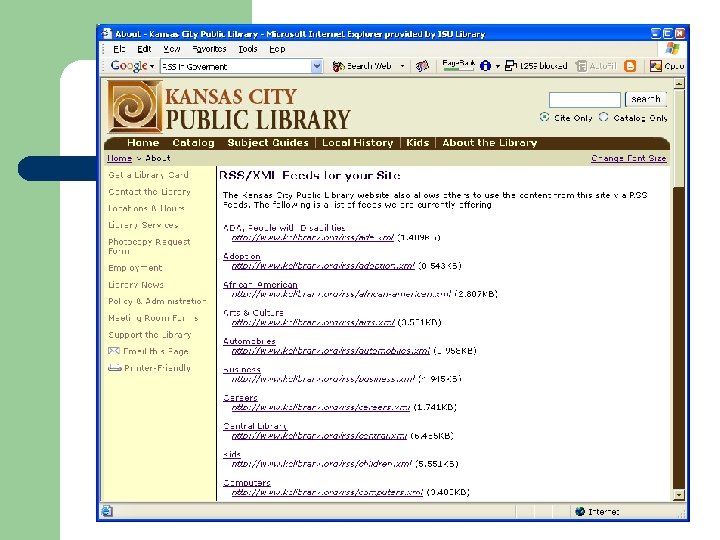
Task: Open the Careers feed link
Action: [x=240, y=398]
